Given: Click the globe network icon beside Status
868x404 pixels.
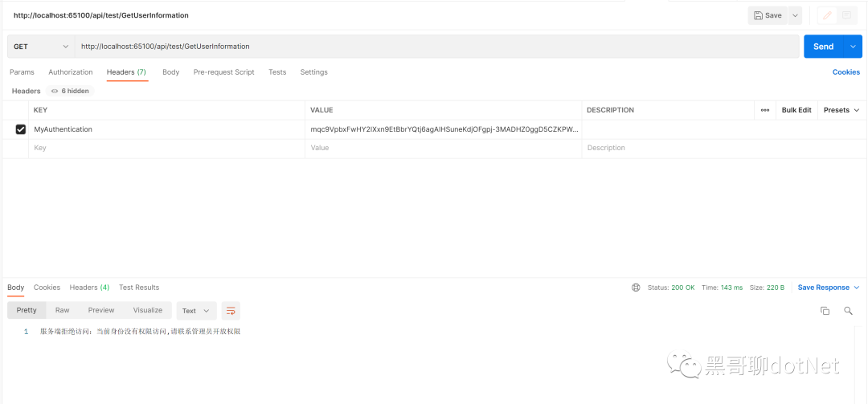Looking at the screenshot, I should pyautogui.click(x=636, y=288).
